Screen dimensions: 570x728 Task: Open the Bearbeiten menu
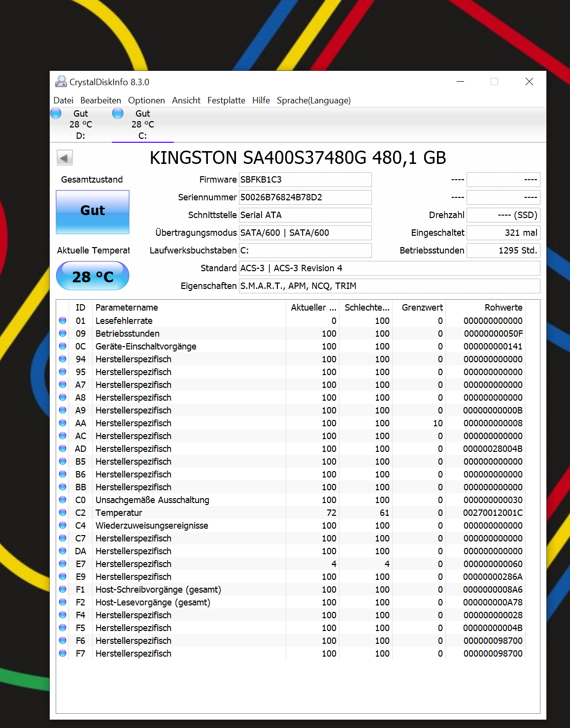pos(101,100)
